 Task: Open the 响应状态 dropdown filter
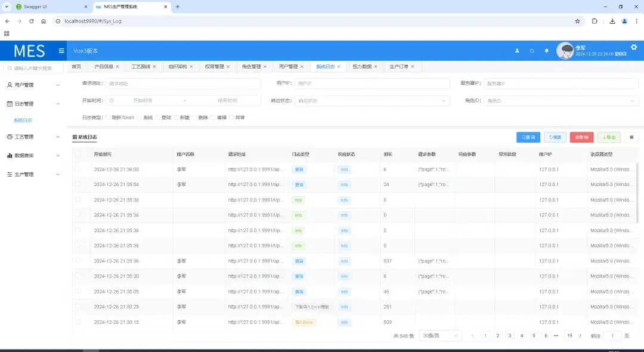point(372,100)
